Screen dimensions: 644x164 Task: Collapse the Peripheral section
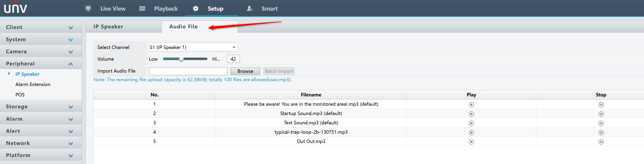point(41,64)
